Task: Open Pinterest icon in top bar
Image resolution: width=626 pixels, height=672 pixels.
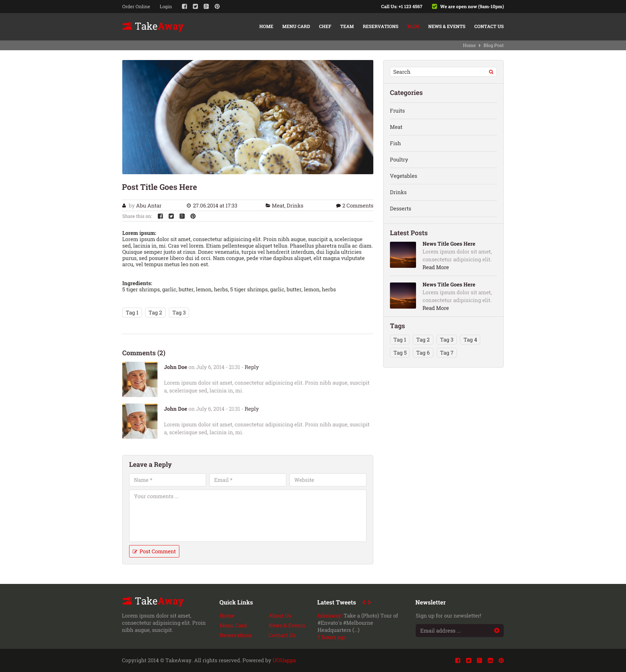Action: point(217,7)
